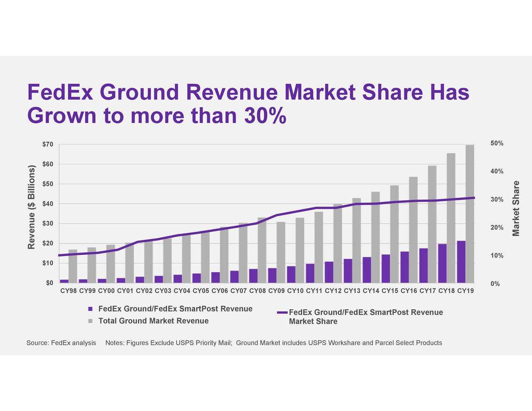532x411 pixels.
Task: Click the 'Revenue ($ Billions)' axis title
Action: pyautogui.click(x=32, y=207)
